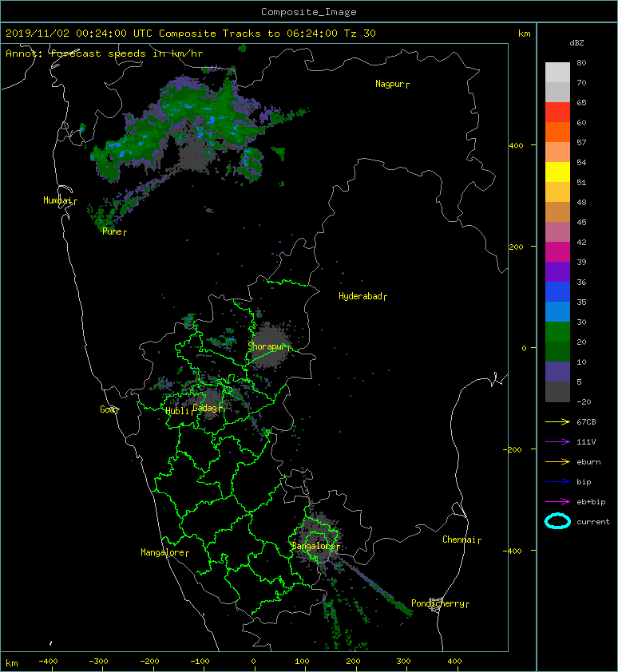Image resolution: width=618 pixels, height=672 pixels.
Task: Click the grey radar clutter around Shorapur
Action: pyautogui.click(x=270, y=345)
